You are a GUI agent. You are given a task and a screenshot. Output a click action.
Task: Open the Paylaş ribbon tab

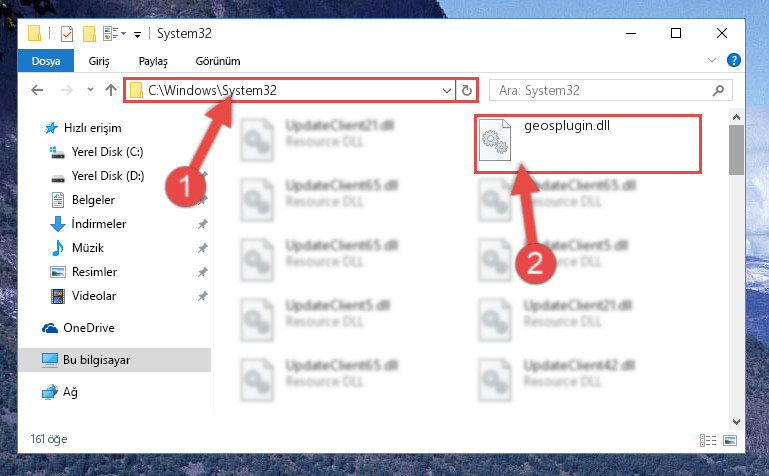pyautogui.click(x=153, y=61)
